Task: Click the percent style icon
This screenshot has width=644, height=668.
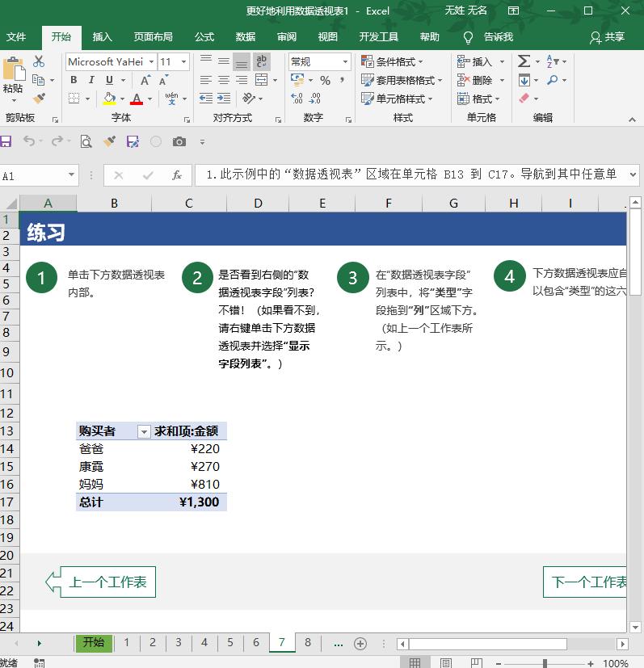Action: click(325, 80)
